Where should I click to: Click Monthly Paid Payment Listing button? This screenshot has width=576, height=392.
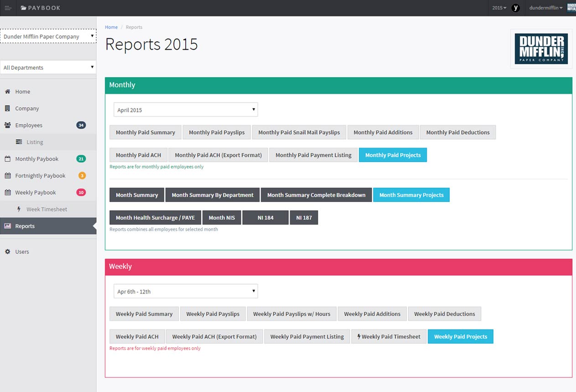pos(314,155)
